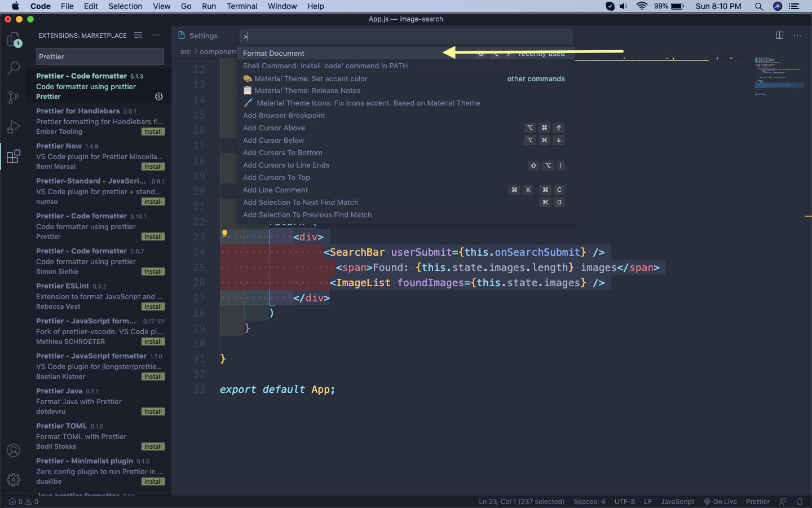Image resolution: width=812 pixels, height=508 pixels.
Task: Select Add Cursors To Bottom command
Action: pos(406,152)
